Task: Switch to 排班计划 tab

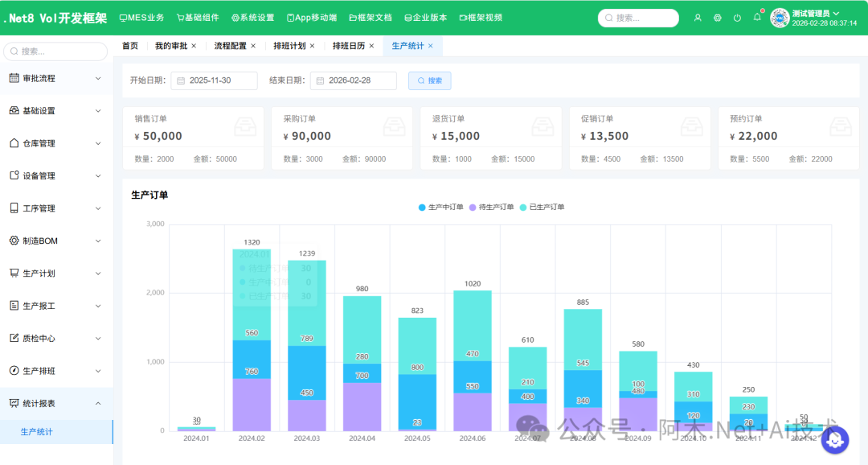Action: 289,46
